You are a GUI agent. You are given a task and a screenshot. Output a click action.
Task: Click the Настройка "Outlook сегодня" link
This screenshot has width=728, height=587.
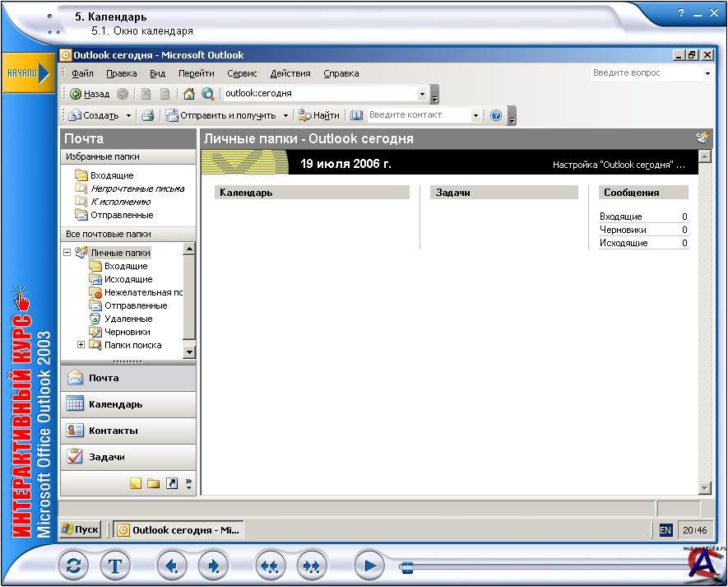point(618,165)
